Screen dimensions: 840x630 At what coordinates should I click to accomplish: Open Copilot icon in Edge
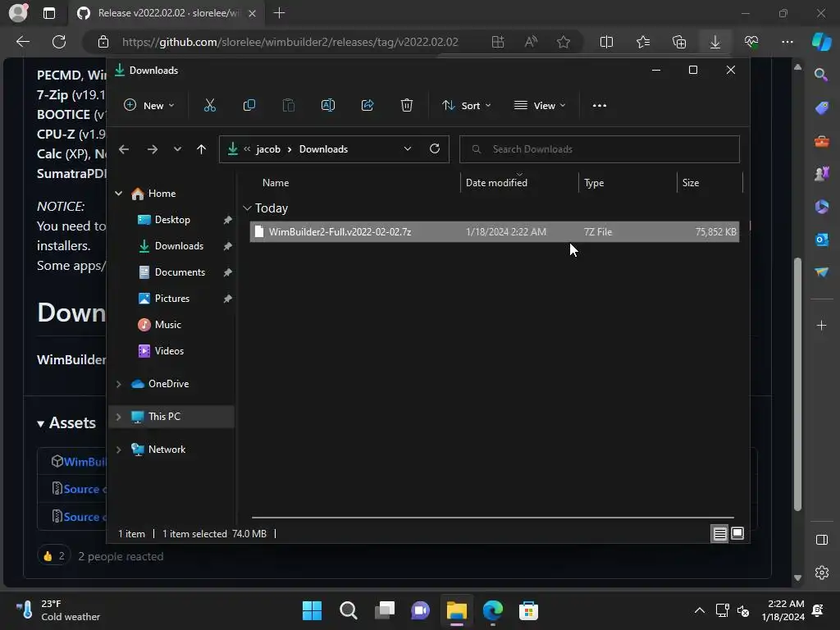pos(821,42)
